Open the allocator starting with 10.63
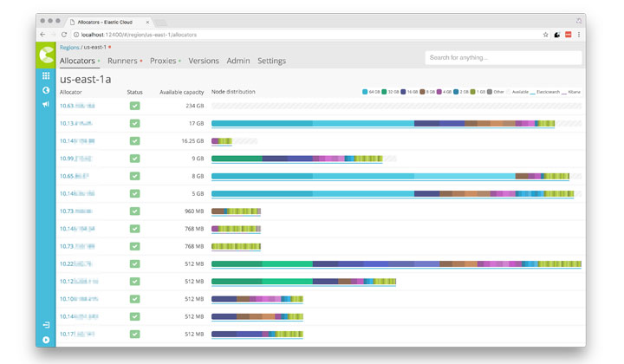 pyautogui.click(x=77, y=106)
